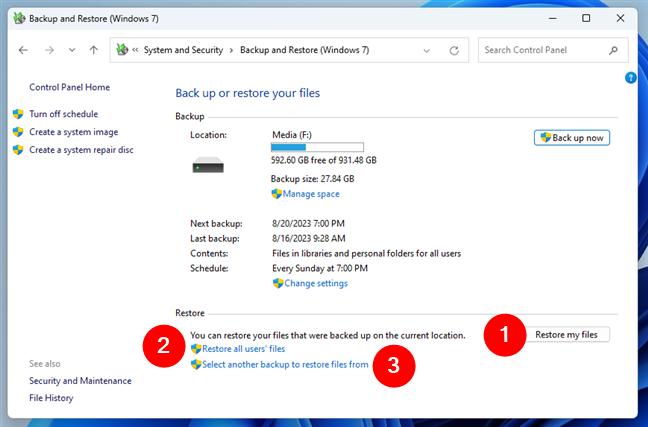
Task: Open Security and Maintenance
Action: click(x=80, y=381)
